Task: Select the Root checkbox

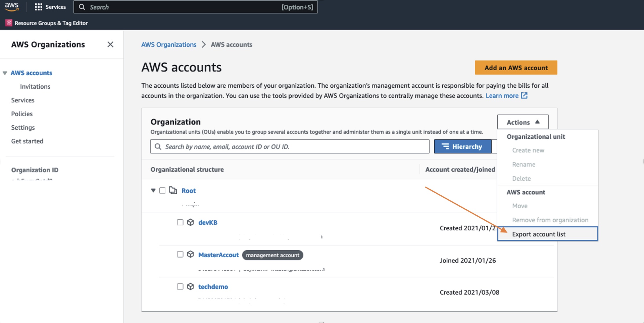Action: (x=162, y=190)
